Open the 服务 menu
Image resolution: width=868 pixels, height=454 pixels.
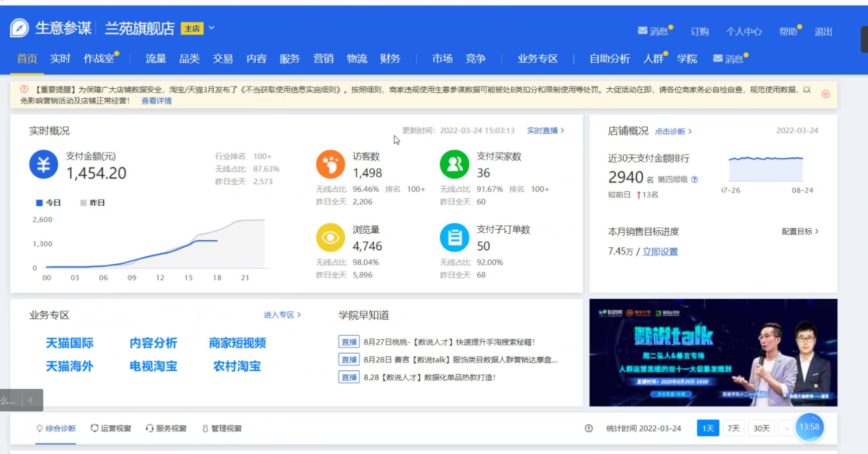[x=290, y=59]
